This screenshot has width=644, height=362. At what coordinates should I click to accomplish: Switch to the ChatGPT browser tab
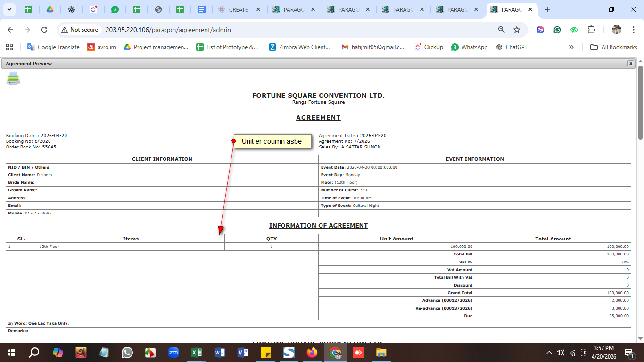tap(72, 9)
